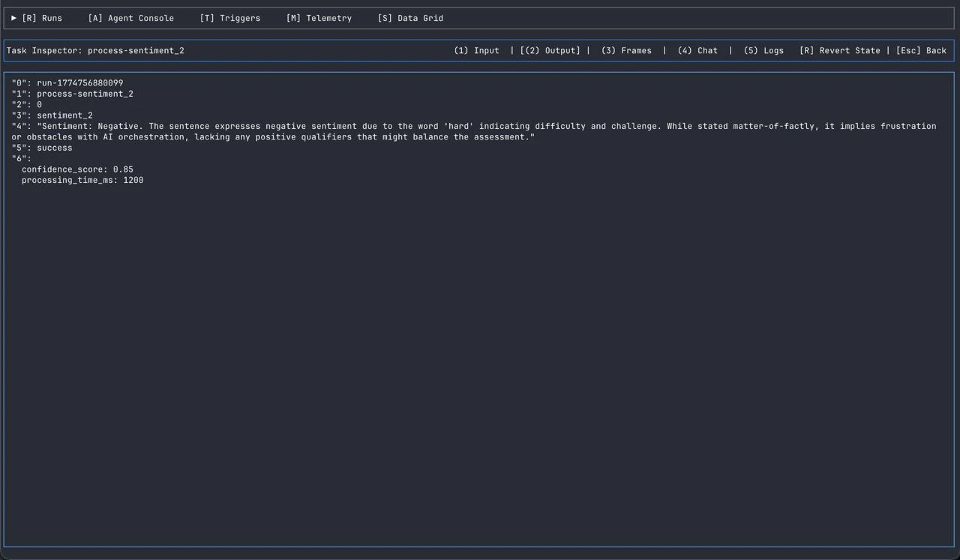Screen dimensions: 960x560
Task: Expand the Runs disclosure triangle
Action: 13,18
